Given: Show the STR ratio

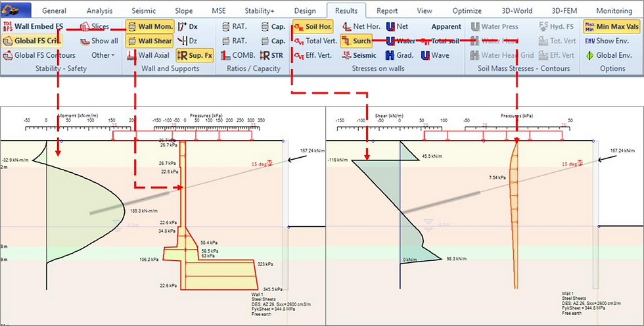Looking at the screenshot, I should coord(272,55).
